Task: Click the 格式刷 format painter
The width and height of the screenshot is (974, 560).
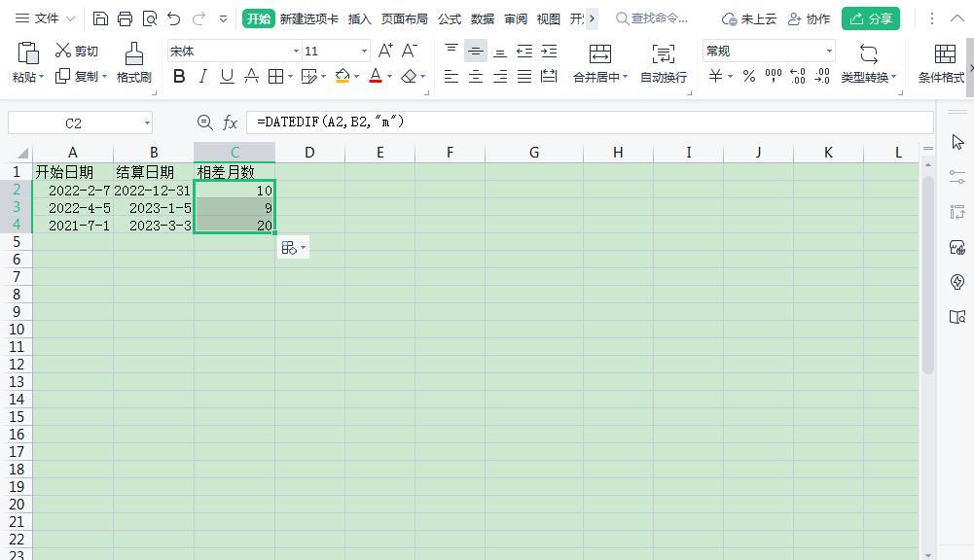Action: pyautogui.click(x=134, y=62)
